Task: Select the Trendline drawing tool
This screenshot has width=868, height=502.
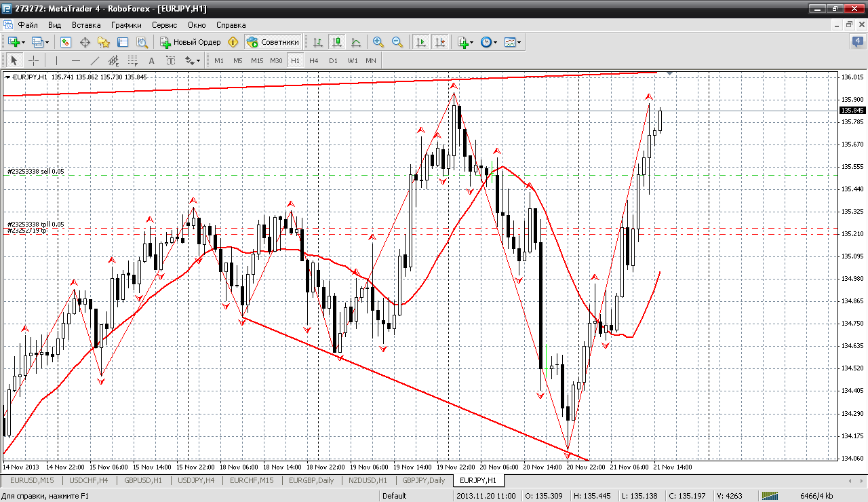Action: (94, 60)
